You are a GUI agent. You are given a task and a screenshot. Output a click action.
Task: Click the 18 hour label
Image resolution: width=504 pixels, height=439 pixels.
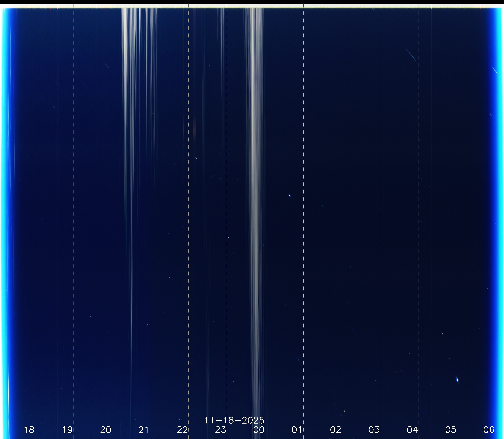point(29,430)
